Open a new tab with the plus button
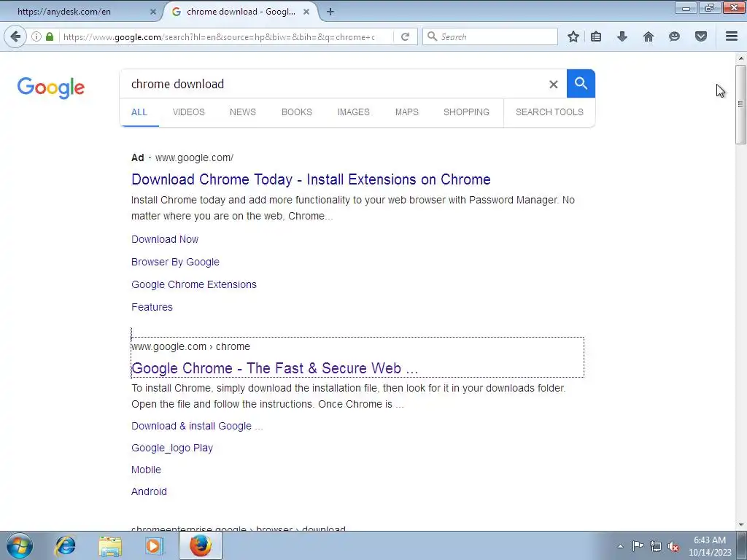This screenshot has width=747, height=560. tap(330, 12)
